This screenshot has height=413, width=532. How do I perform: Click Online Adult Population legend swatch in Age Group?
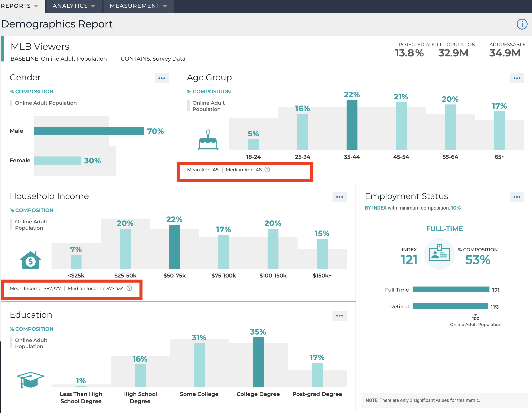tap(188, 105)
